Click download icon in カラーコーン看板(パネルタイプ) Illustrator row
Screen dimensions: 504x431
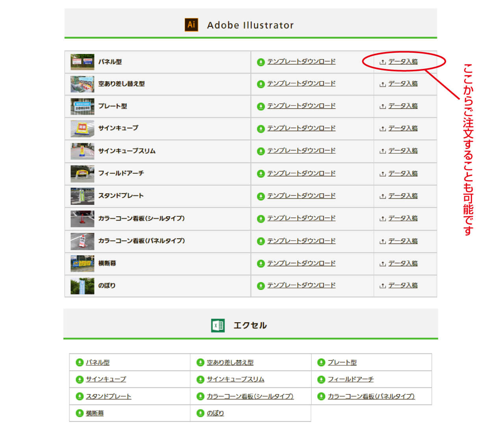261,241
